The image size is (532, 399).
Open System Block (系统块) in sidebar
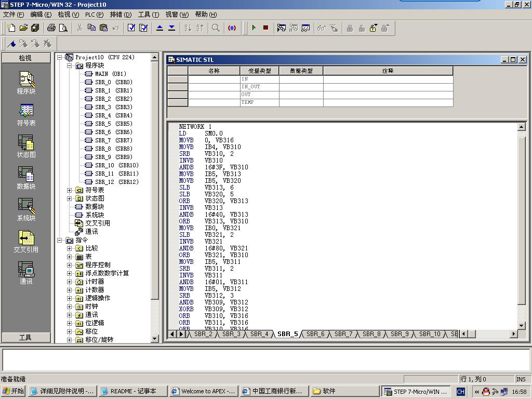tap(26, 210)
